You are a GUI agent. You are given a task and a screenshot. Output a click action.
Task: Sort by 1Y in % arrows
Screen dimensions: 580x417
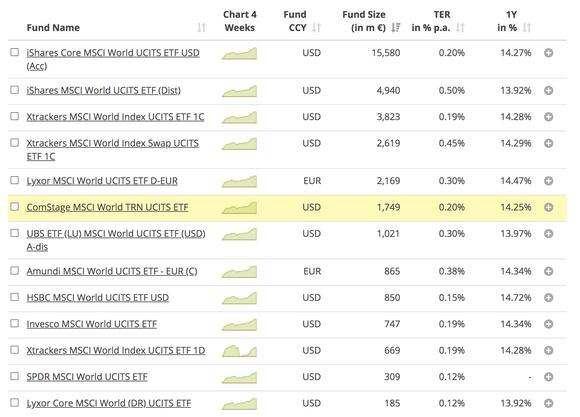tap(527, 27)
